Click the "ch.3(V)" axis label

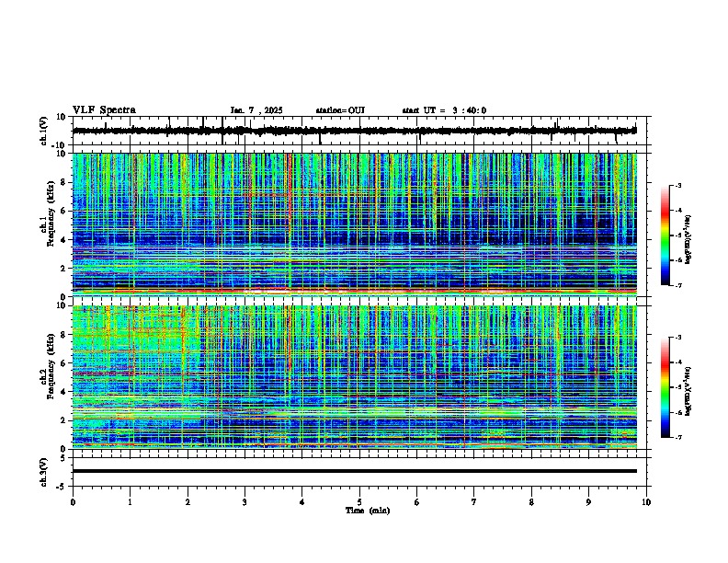(x=44, y=472)
